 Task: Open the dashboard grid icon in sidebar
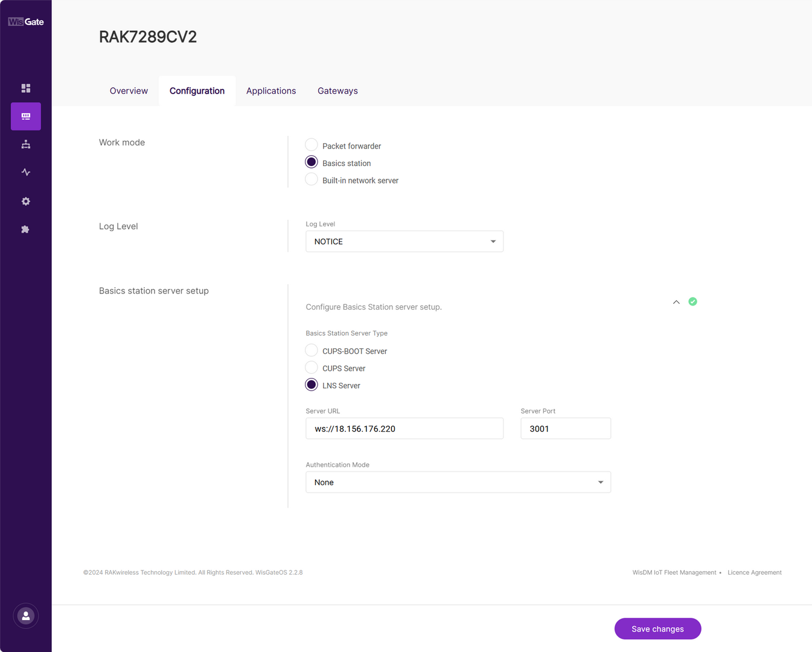26,88
